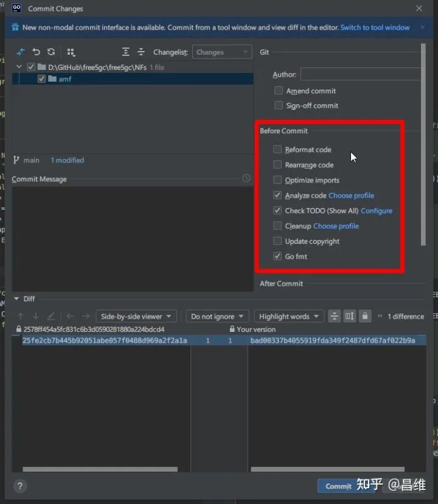The image size is (438, 504).
Task: Click in the Commit Message text area
Action: coord(133,239)
